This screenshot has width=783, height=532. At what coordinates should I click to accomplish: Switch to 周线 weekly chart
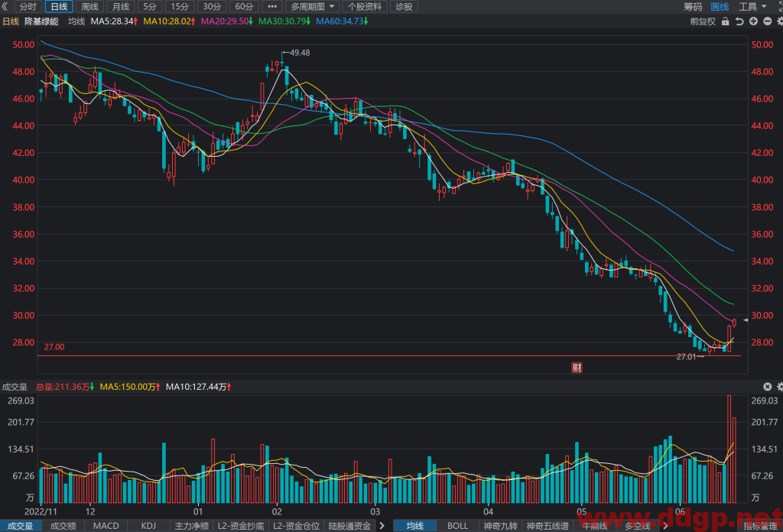(90, 6)
